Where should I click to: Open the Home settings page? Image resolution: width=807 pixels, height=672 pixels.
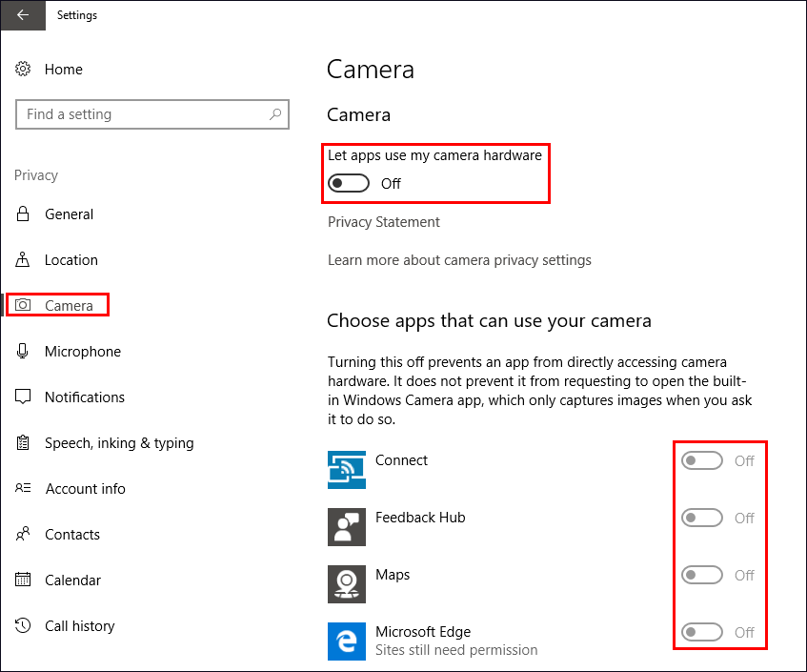(63, 70)
